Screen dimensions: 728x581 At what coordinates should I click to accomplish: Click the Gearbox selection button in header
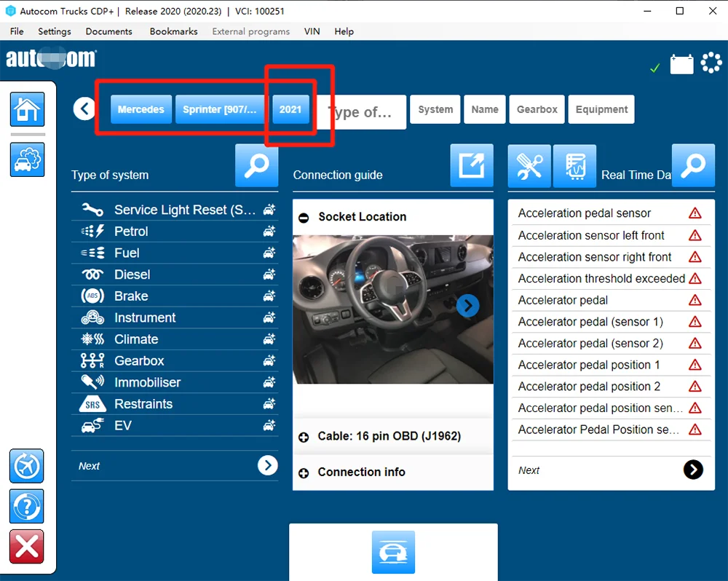(537, 109)
